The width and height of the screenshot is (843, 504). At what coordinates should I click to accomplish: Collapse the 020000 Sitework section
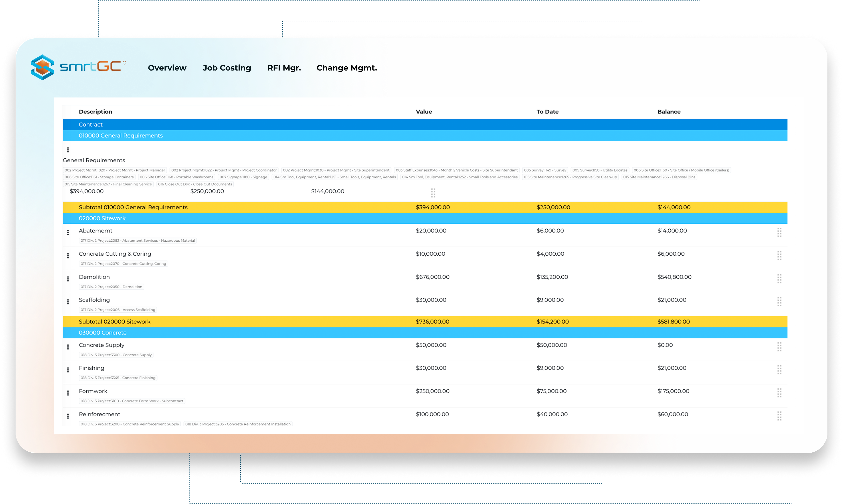102,218
